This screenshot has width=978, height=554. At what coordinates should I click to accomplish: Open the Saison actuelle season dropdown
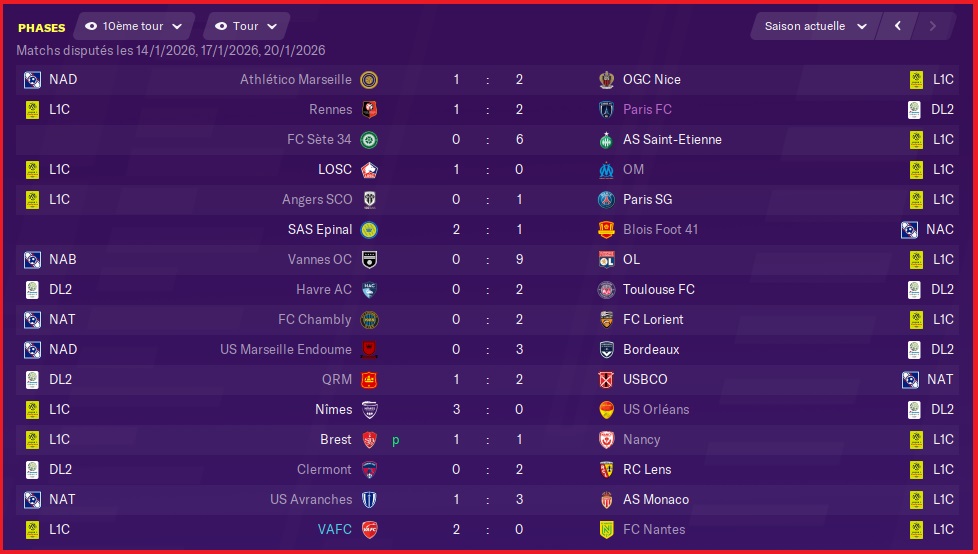pos(816,26)
